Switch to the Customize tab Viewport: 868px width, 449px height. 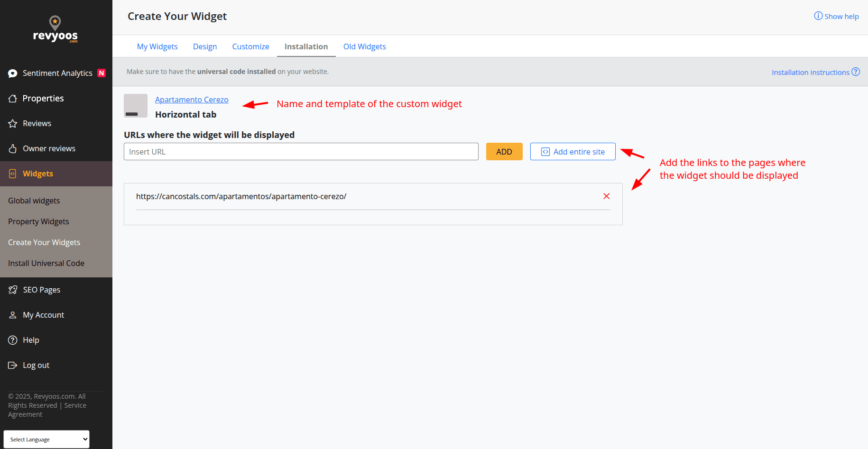click(x=250, y=46)
